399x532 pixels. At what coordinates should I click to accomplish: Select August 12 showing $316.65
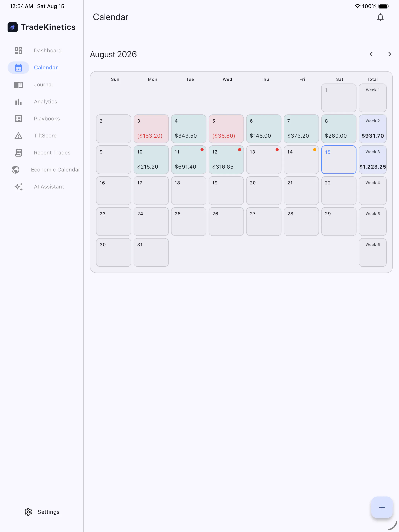point(226,160)
